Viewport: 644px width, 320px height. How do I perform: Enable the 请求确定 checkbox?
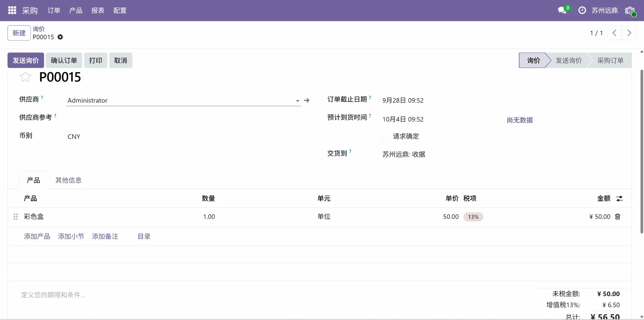tap(384, 136)
